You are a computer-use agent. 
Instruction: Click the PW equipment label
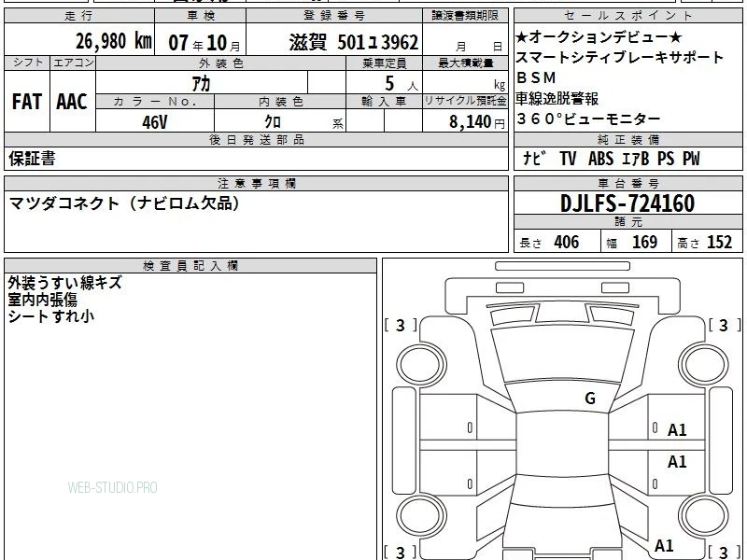click(x=691, y=159)
